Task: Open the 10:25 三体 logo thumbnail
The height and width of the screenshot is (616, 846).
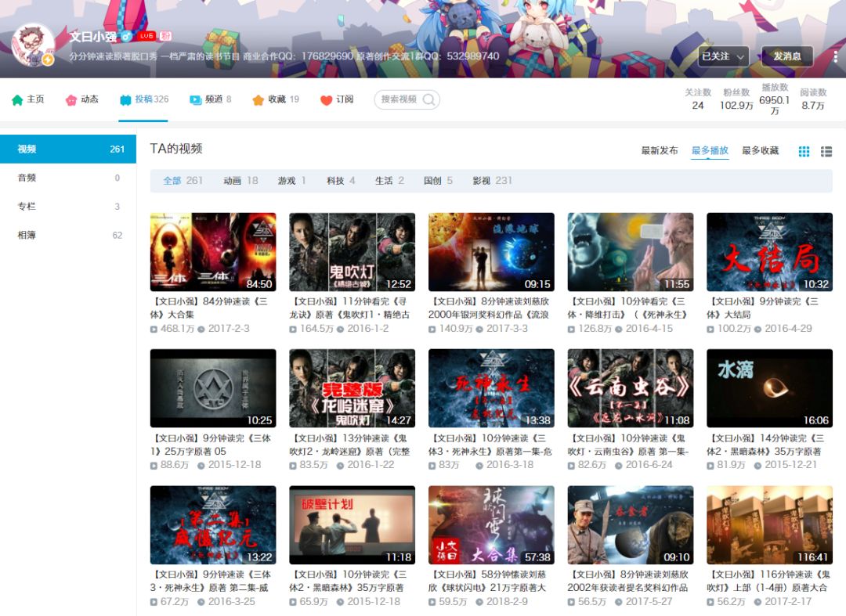Action: click(x=213, y=388)
